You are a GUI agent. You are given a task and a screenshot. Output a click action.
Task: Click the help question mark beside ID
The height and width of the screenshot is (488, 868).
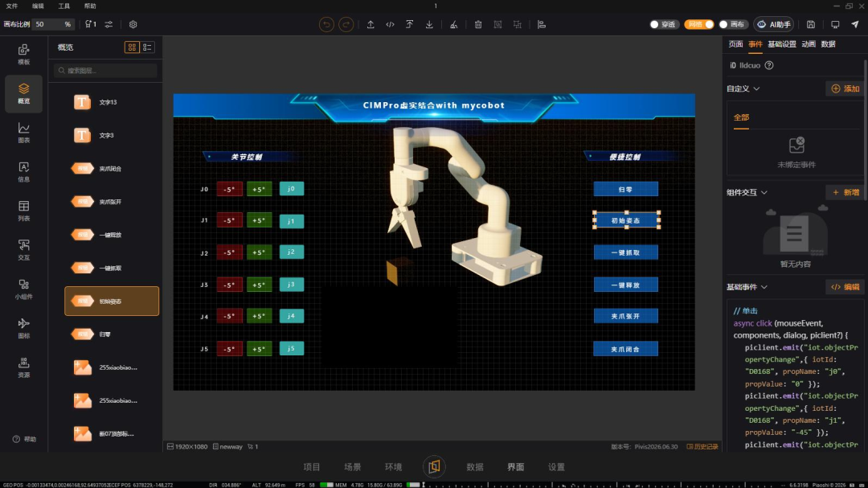[769, 65]
